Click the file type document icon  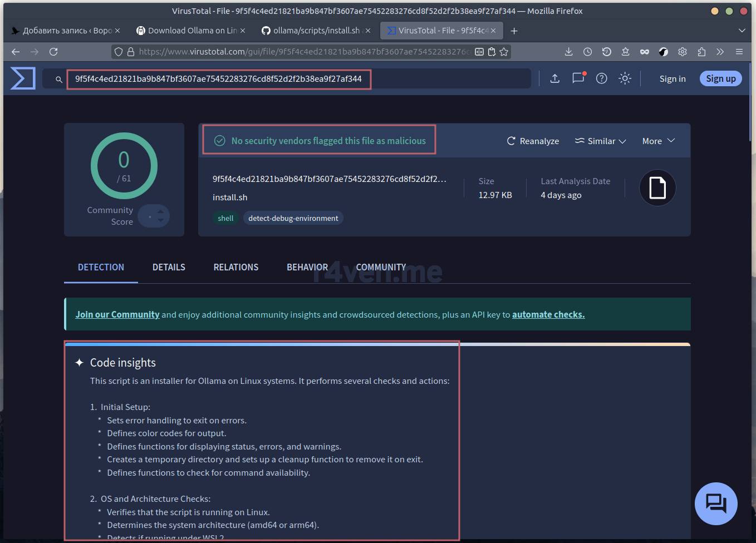pyautogui.click(x=657, y=188)
